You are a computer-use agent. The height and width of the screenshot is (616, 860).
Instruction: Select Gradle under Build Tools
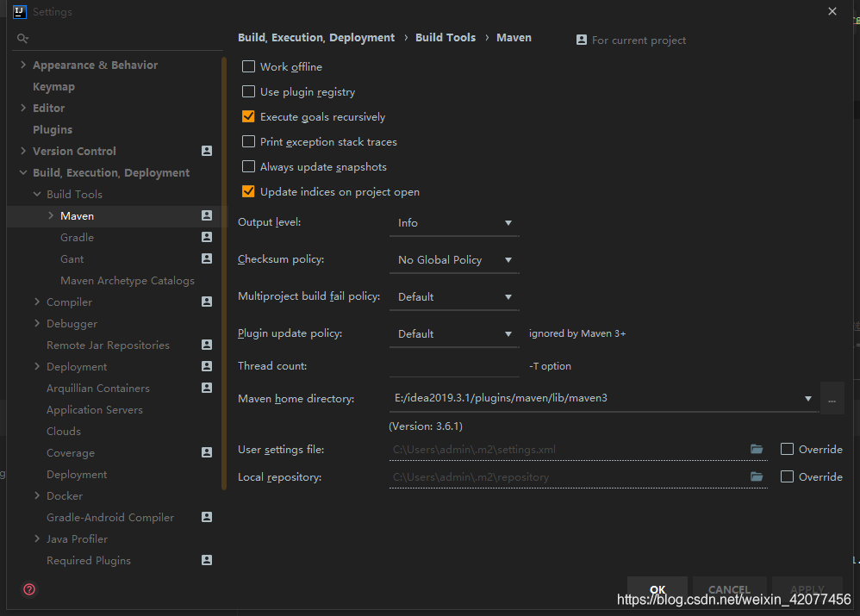(x=77, y=238)
